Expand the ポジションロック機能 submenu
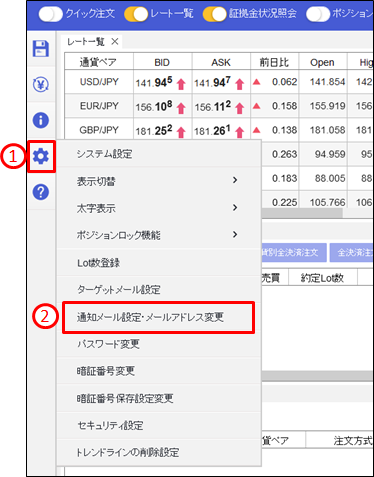The width and height of the screenshot is (374, 477). click(x=159, y=235)
